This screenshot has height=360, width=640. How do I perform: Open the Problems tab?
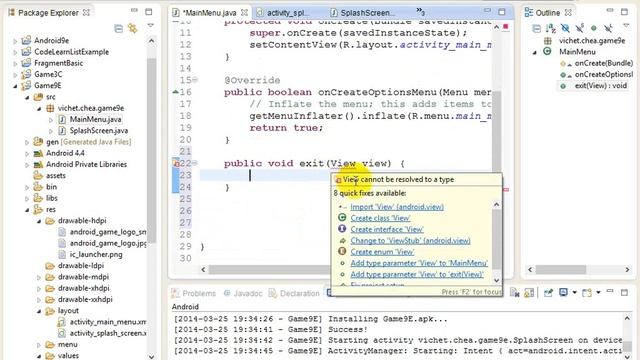pyautogui.click(x=194, y=293)
